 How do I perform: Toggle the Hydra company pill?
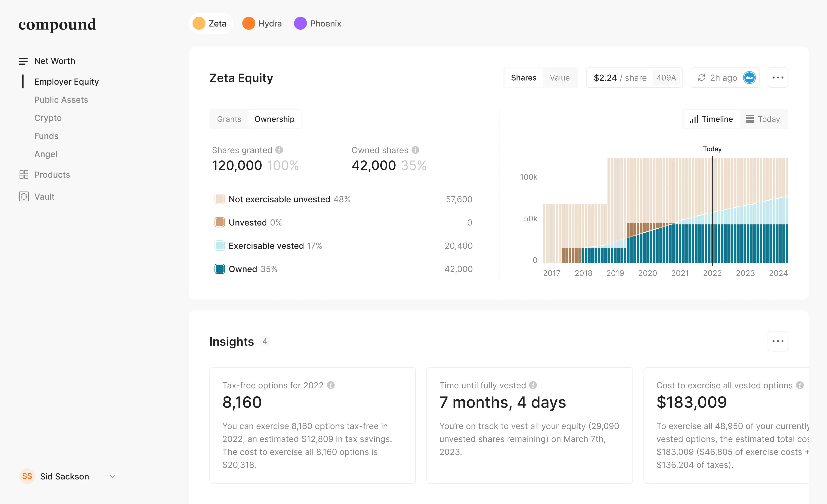262,23
